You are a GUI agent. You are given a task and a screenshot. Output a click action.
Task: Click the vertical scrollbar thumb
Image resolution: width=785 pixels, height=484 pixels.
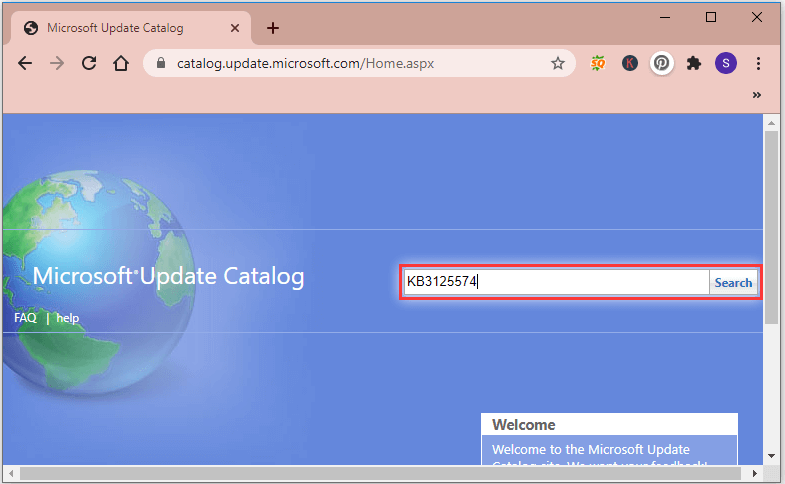point(771,227)
